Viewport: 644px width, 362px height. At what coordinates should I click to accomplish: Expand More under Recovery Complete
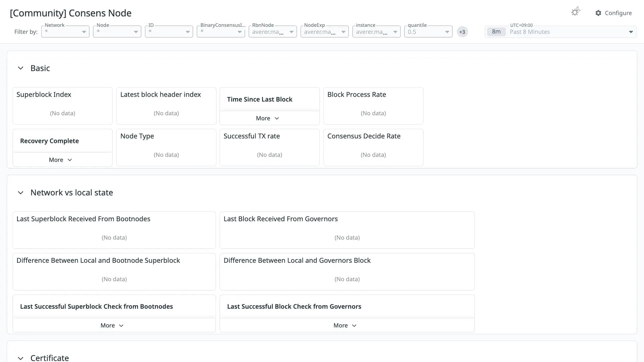(60, 160)
